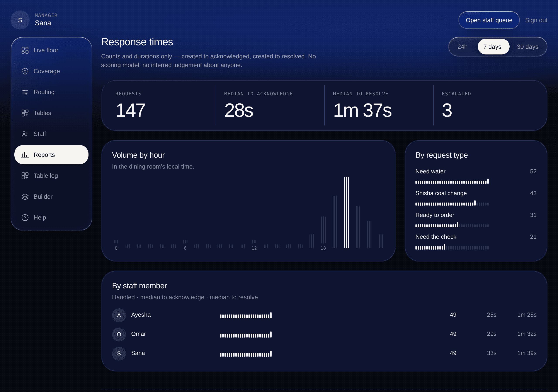Click the name Omar in staff list
Viewport: 558px width, 392px height.
139,334
